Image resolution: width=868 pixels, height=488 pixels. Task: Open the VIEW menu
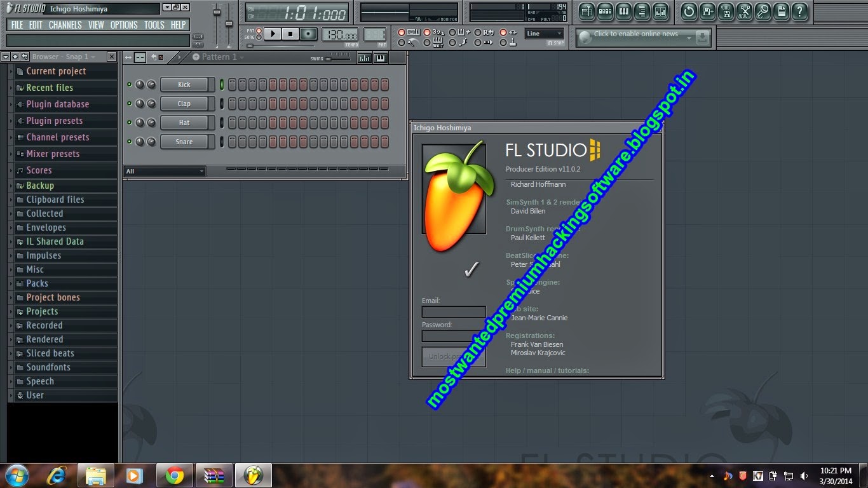pos(96,25)
